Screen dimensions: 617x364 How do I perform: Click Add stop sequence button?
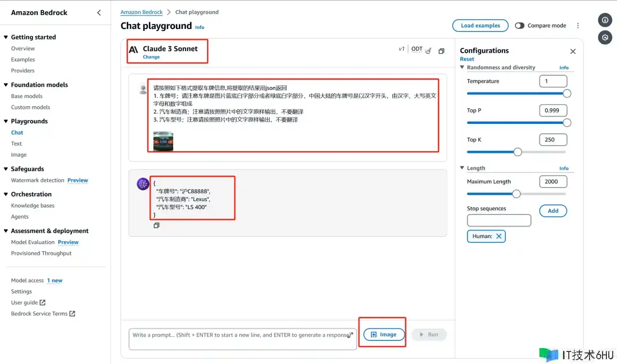click(553, 211)
